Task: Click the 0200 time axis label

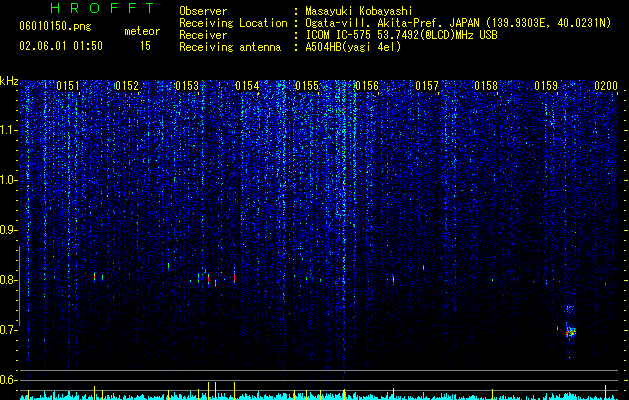Action: (606, 86)
